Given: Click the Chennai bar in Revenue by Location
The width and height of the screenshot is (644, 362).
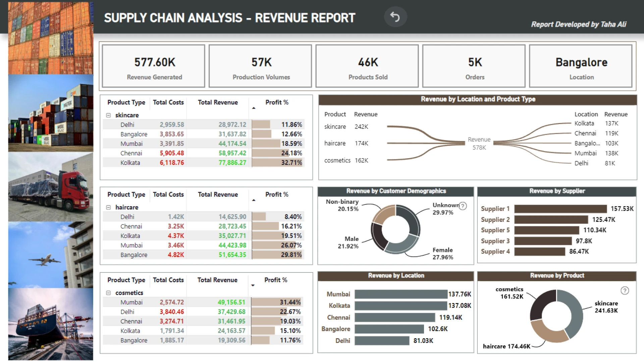Looking at the screenshot, I should coord(395,317).
